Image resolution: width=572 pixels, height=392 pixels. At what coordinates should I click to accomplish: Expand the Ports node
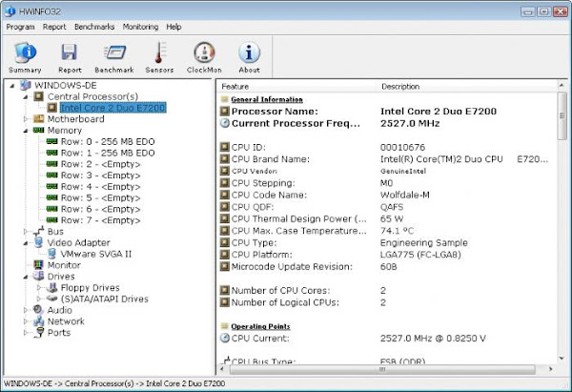click(26, 333)
